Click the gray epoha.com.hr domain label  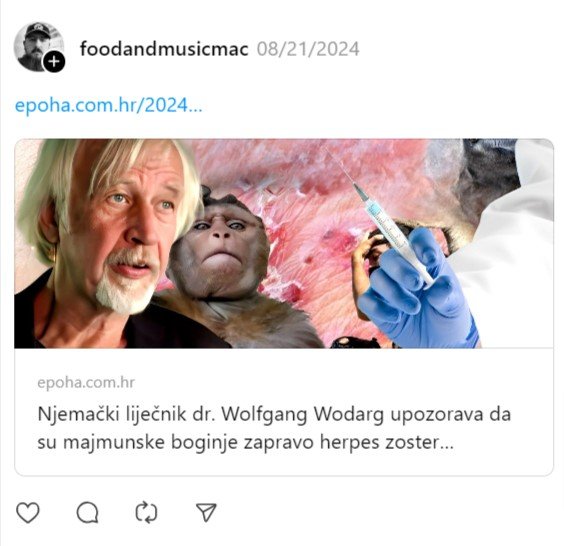(x=86, y=382)
